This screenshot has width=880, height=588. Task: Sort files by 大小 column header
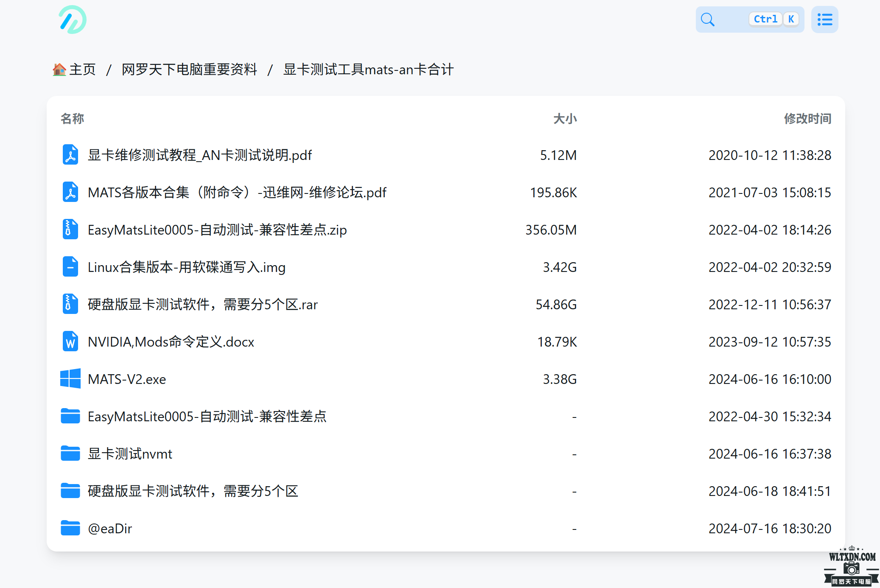point(564,119)
